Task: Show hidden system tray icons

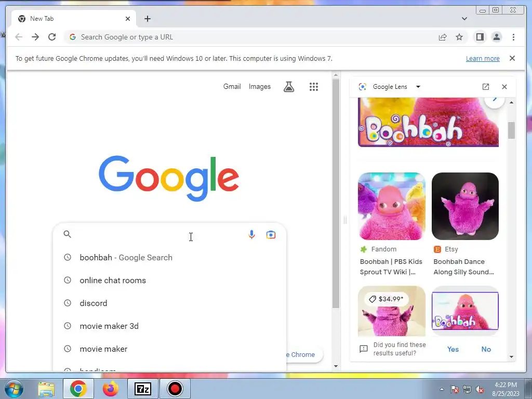Action: click(442, 389)
